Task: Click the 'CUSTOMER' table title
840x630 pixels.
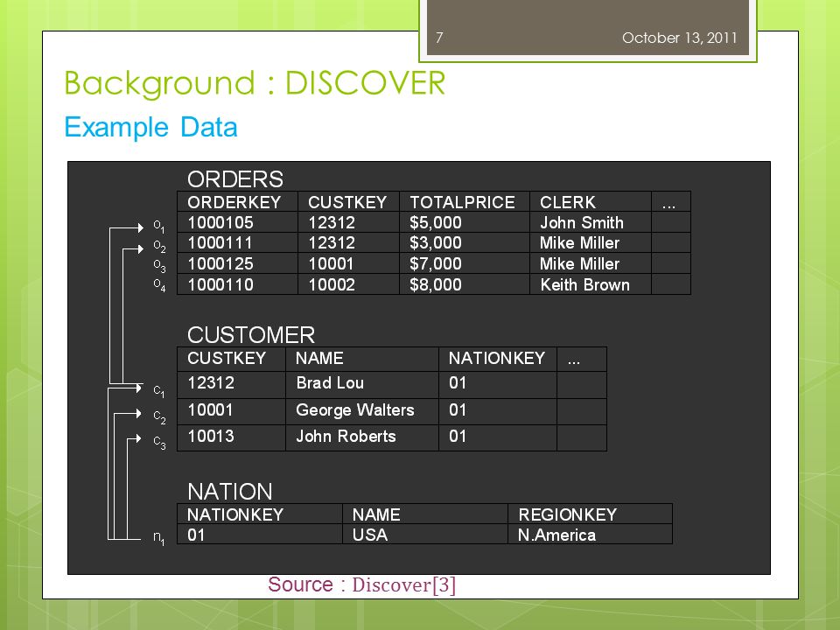Action: 251,335
